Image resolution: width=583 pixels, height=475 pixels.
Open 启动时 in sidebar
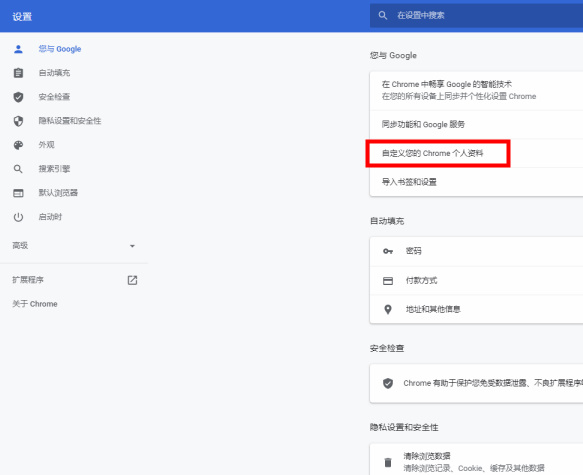click(x=50, y=217)
